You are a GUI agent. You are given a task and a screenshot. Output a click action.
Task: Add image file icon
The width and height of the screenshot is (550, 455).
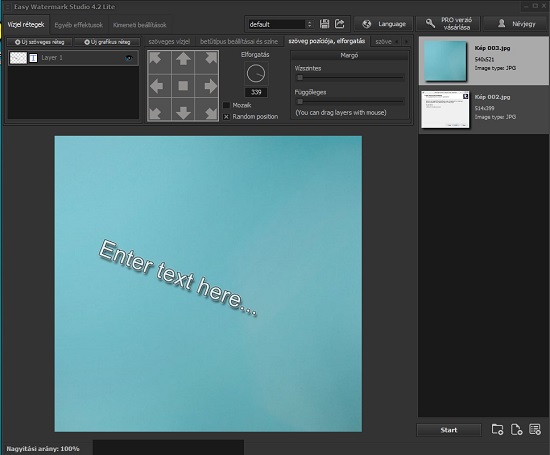click(x=516, y=429)
